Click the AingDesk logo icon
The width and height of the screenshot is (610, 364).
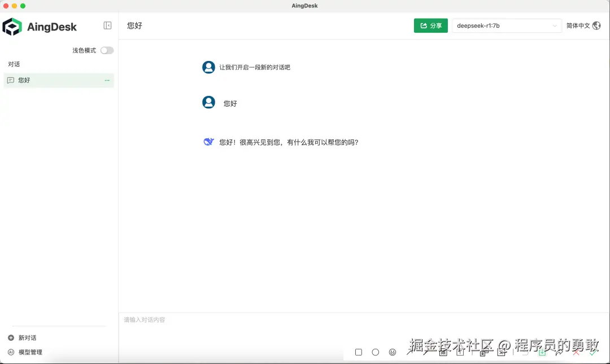(x=12, y=27)
